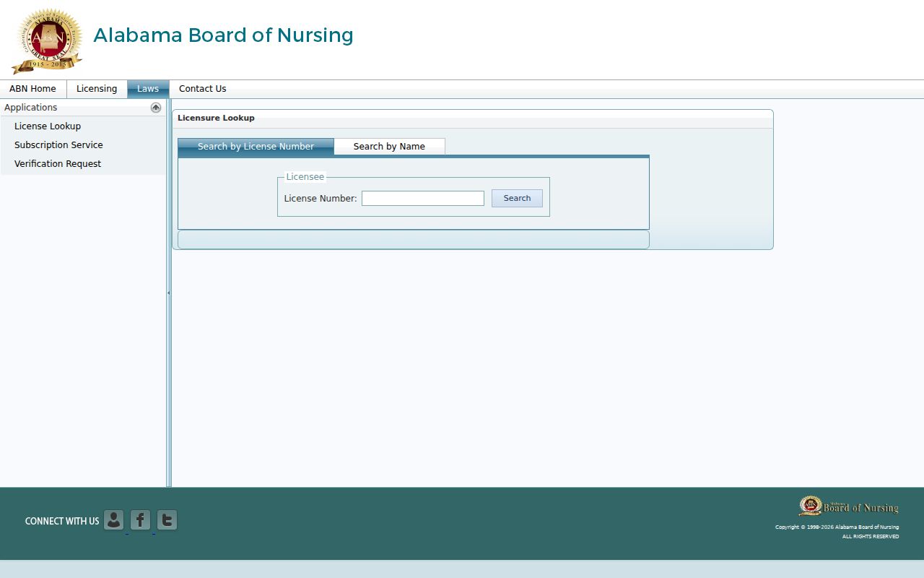Switch to Search by Name tab
Viewport: 924px width, 578px height.
click(389, 147)
